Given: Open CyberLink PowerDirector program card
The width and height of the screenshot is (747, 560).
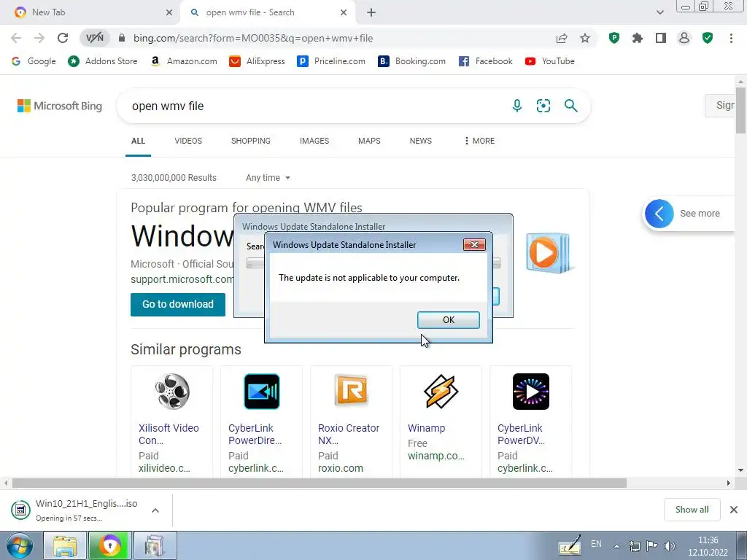Looking at the screenshot, I should coord(261,422).
